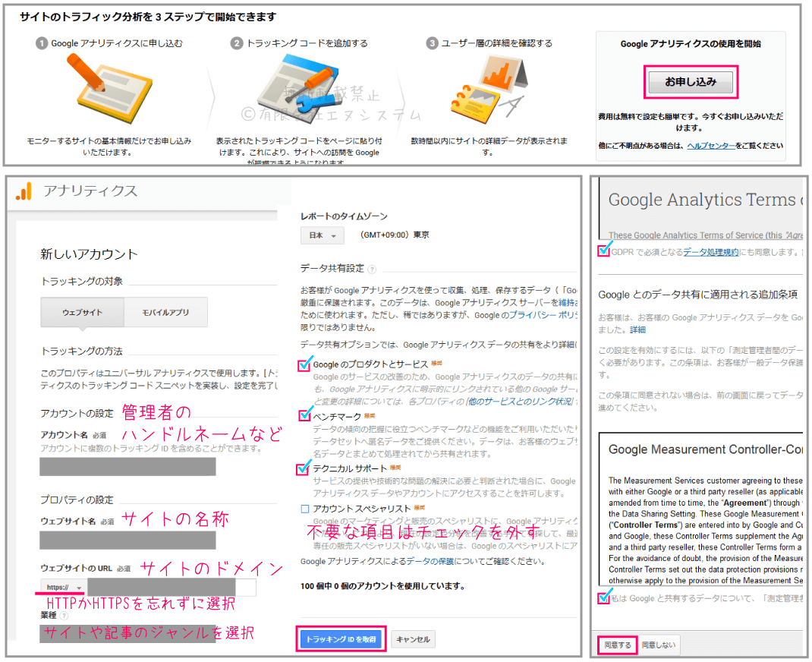Enable the アカウント スペシャリスト checkbox

tap(305, 509)
